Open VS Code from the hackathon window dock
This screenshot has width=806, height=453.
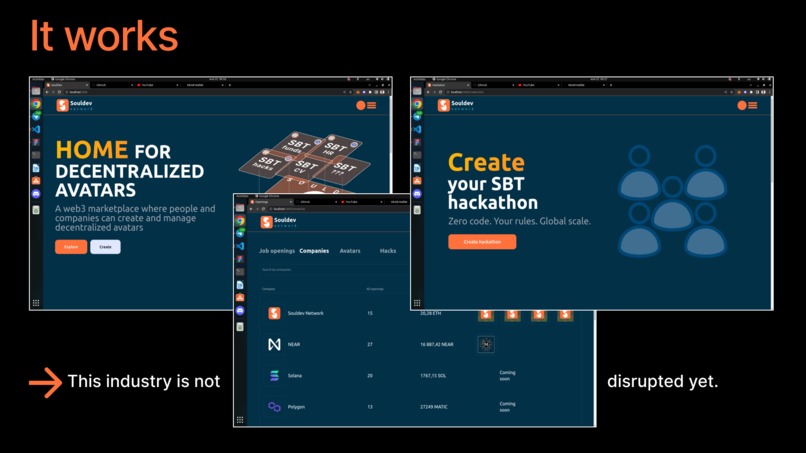click(417, 130)
